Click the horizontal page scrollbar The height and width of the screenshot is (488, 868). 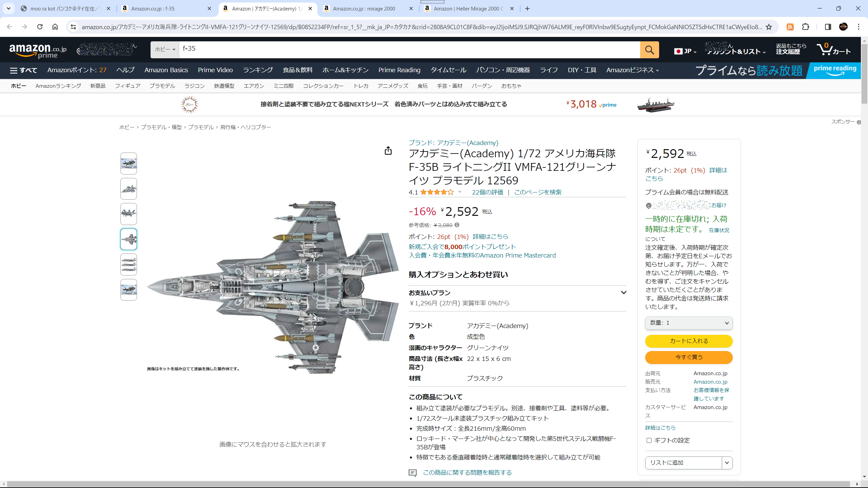click(428, 484)
